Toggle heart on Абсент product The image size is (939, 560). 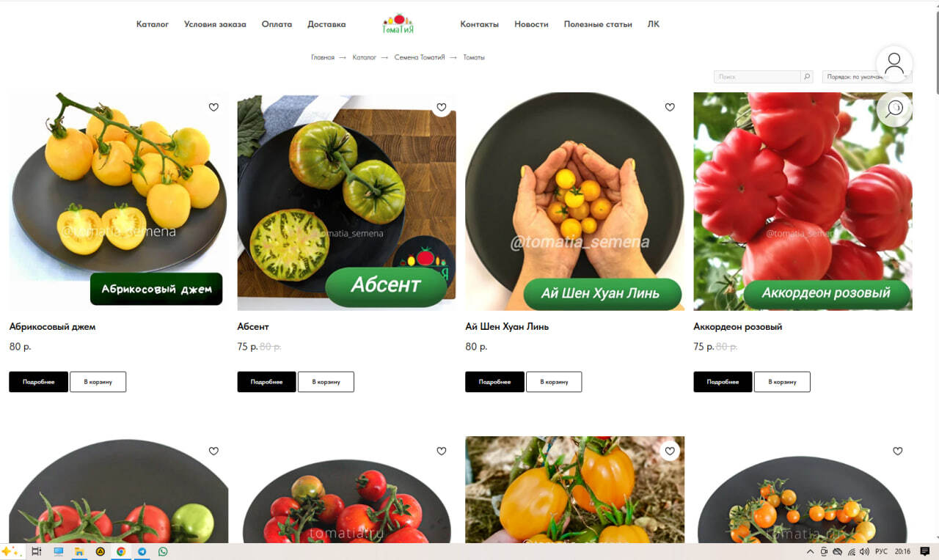(x=442, y=107)
